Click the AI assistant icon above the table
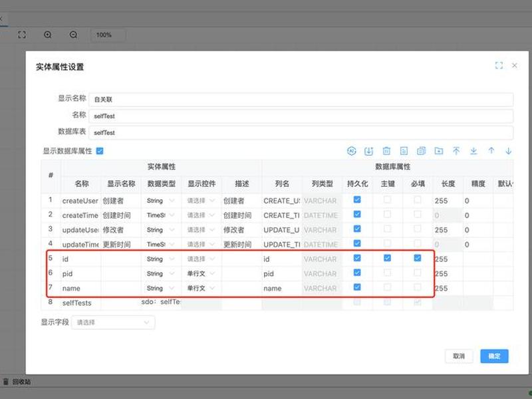The image size is (532, 399). (x=352, y=151)
